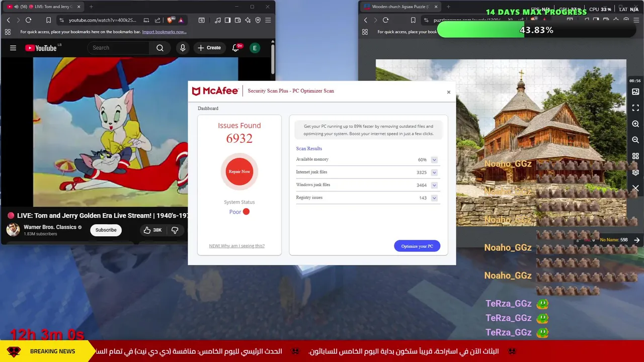The width and height of the screenshot is (644, 362).
Task: Open a new tab in the YouTube window
Action: [x=91, y=7]
